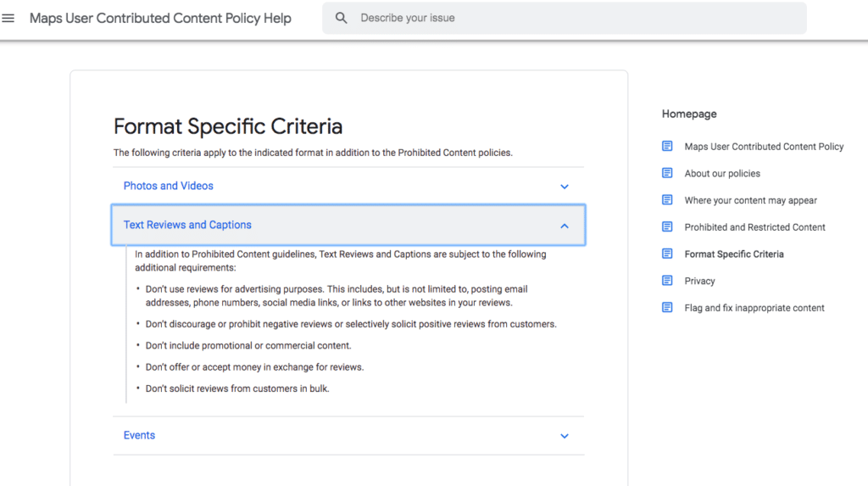The width and height of the screenshot is (868, 486).
Task: Click the chevron next to Photos and Videos
Action: 564,187
